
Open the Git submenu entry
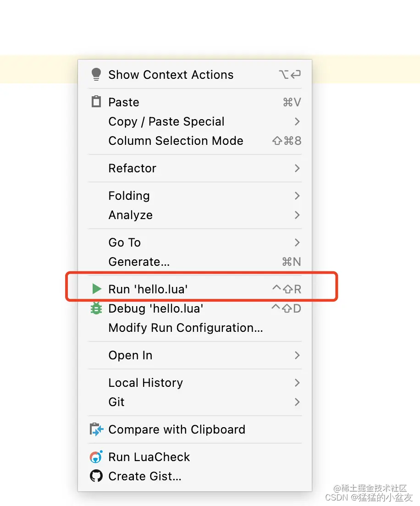116,402
